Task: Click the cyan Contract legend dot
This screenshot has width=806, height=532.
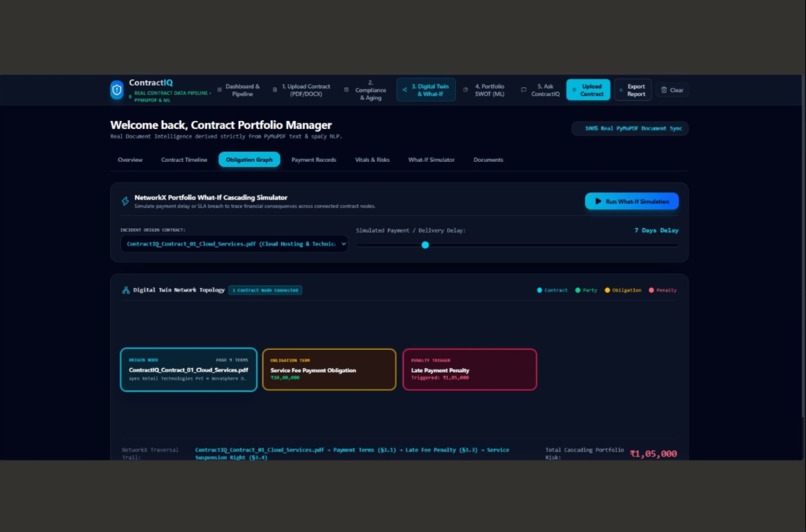Action: 539,290
